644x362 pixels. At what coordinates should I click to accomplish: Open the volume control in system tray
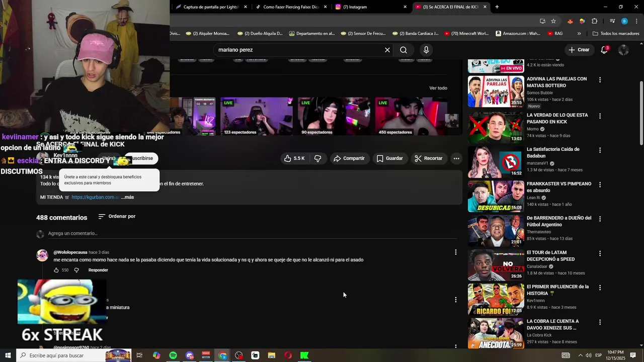[589, 355]
